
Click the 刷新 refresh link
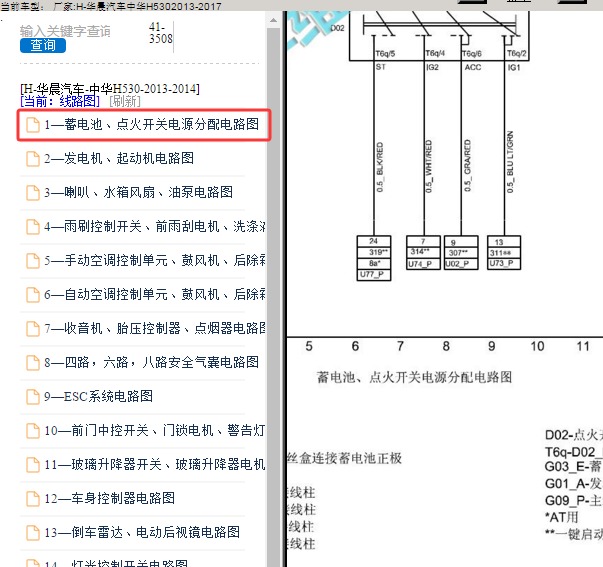(125, 102)
